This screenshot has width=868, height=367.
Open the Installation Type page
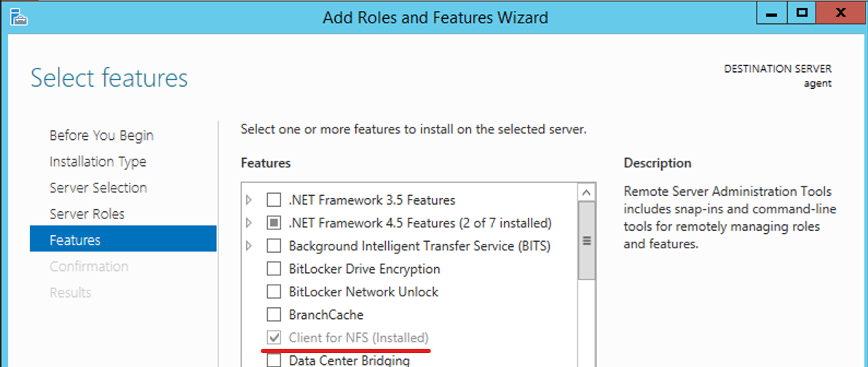pos(98,162)
